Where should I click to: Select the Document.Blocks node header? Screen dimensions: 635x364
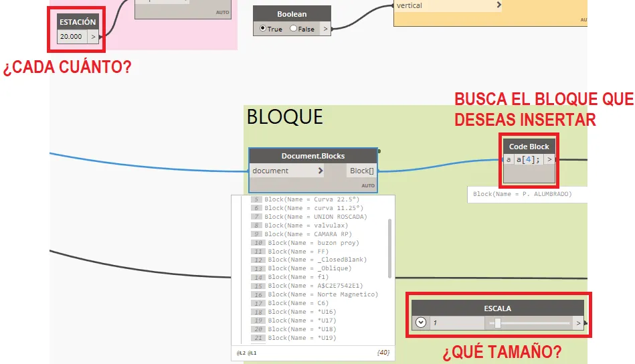pos(313,156)
